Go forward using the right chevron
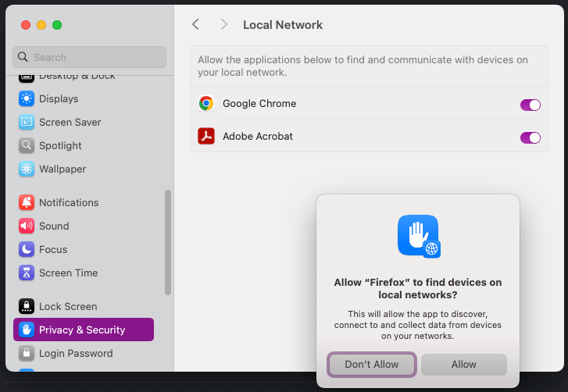 224,25
